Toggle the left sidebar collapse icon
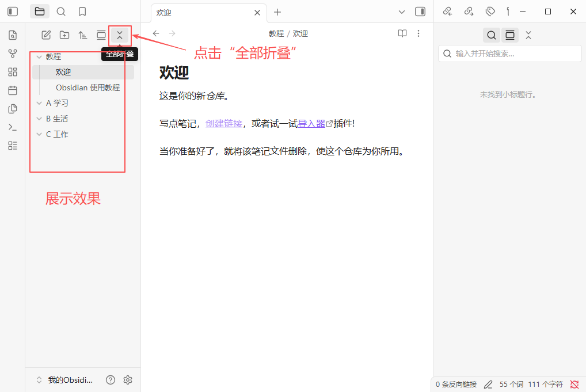Image resolution: width=586 pixels, height=392 pixels. (13, 12)
